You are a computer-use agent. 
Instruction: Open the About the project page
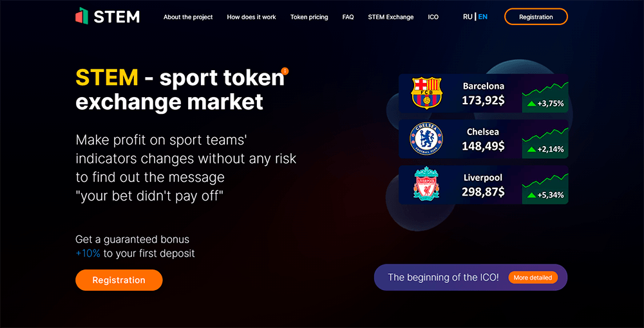coord(188,17)
